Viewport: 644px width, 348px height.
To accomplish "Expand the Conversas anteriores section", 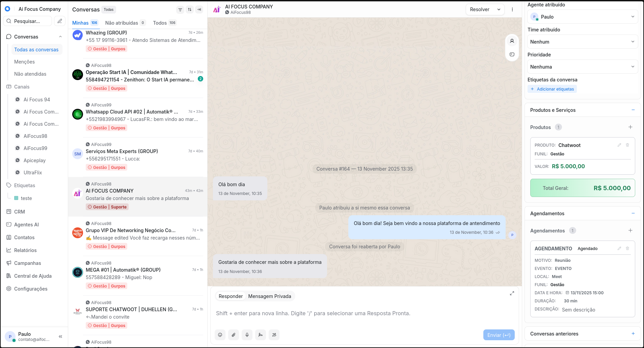I will coord(633,333).
